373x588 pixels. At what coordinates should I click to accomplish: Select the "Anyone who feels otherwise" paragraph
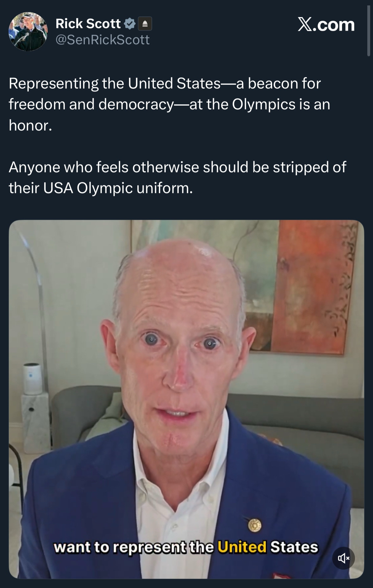click(177, 178)
